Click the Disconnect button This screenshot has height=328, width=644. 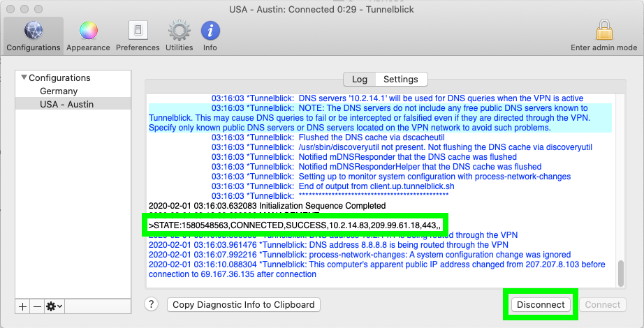click(x=541, y=304)
